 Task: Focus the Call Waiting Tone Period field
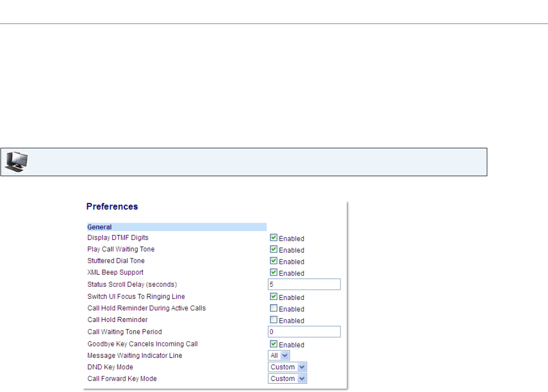304,332
